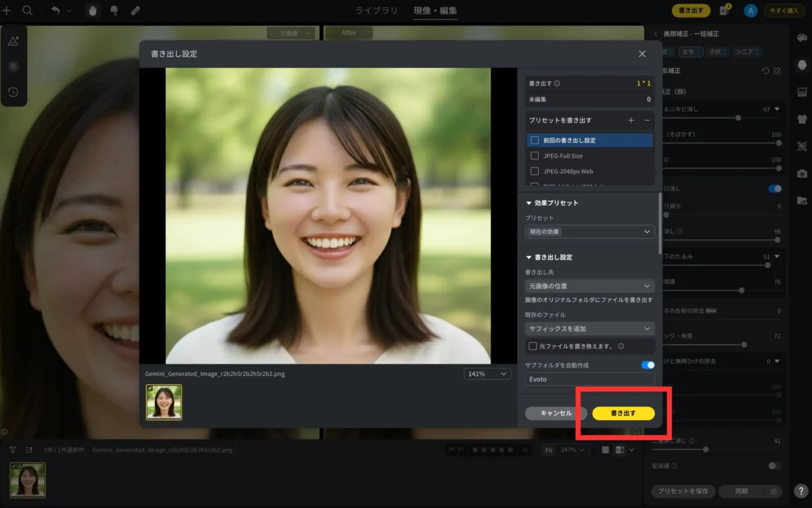
Task: Click the eraser edit icon in 肌補正
Action: 777,70
